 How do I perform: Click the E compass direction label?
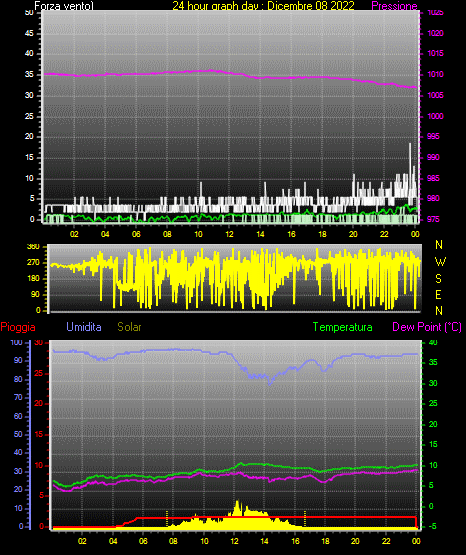[438, 294]
